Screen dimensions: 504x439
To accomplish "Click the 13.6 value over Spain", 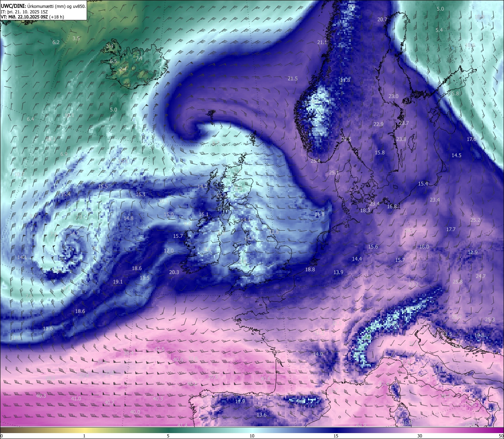I will point(261,415).
